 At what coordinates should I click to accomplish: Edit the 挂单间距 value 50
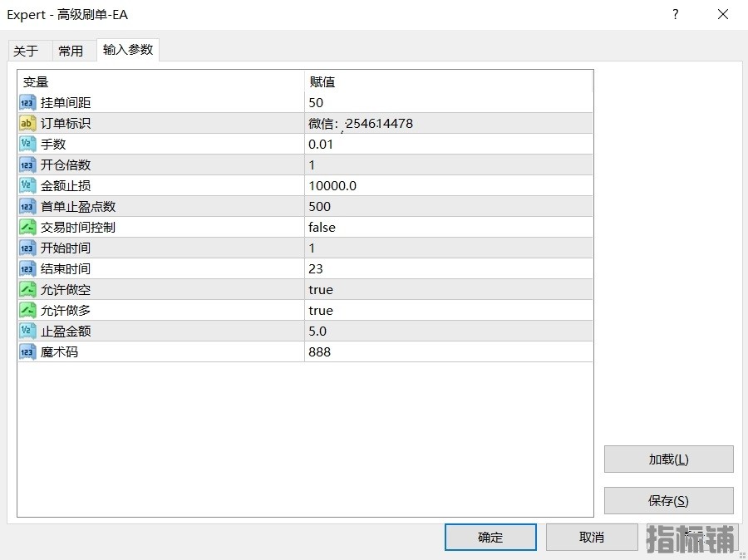(449, 102)
